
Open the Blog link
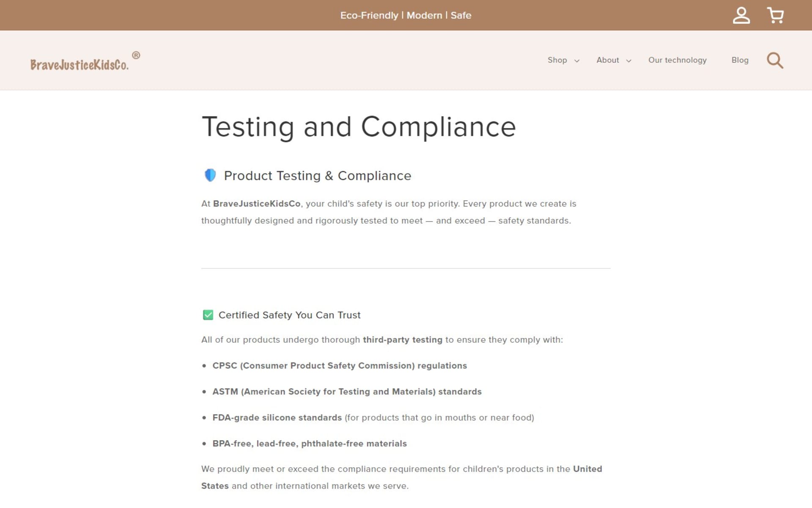click(740, 60)
